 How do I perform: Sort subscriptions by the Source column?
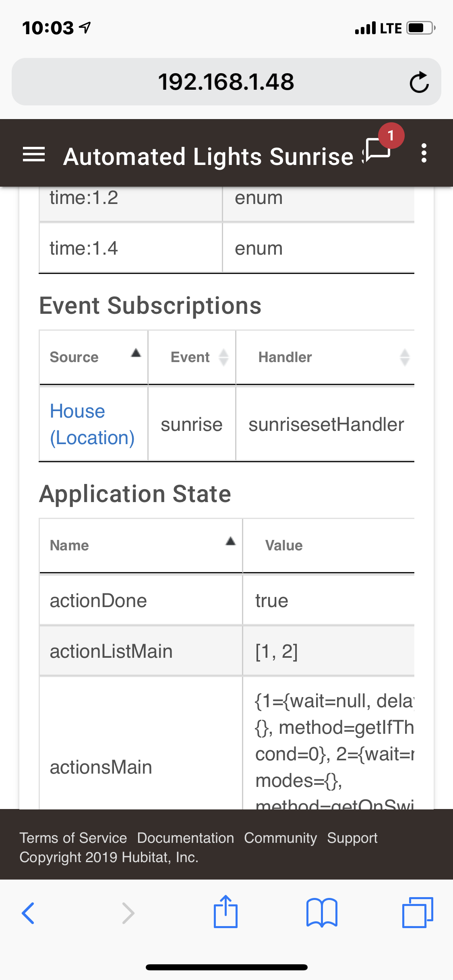coord(93,357)
